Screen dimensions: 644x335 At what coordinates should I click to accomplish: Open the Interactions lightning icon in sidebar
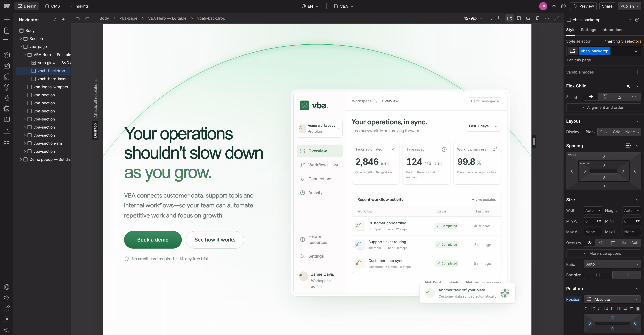(x=7, y=98)
